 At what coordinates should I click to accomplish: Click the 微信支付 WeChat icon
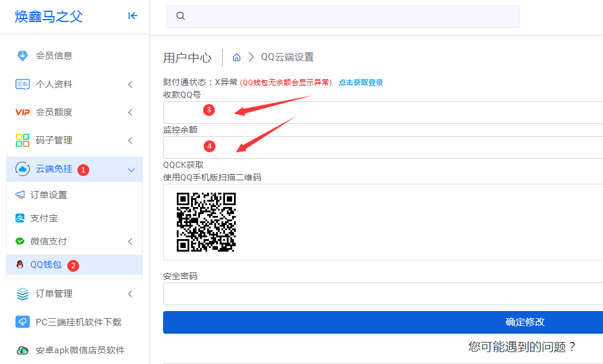[20, 241]
